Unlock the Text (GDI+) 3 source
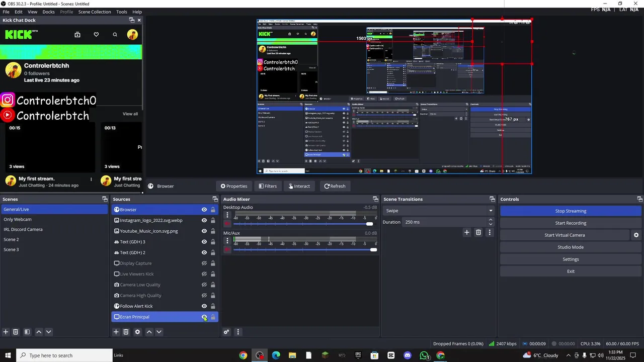The width and height of the screenshot is (644, 362). (x=213, y=242)
